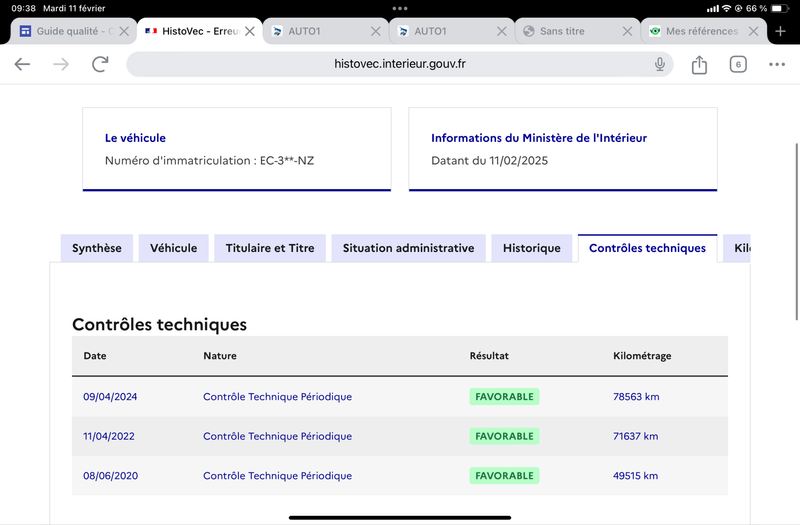800x525 pixels.
Task: Click the Nature column header
Action: (220, 356)
